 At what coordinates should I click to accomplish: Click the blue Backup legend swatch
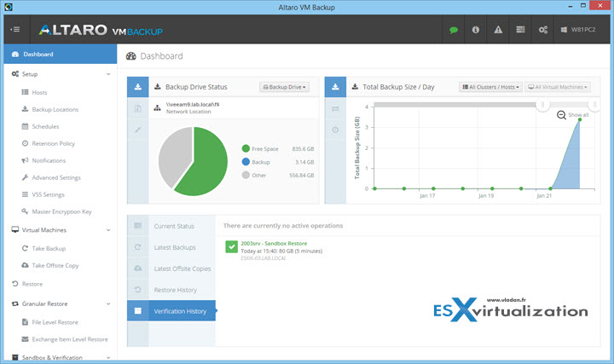point(246,162)
